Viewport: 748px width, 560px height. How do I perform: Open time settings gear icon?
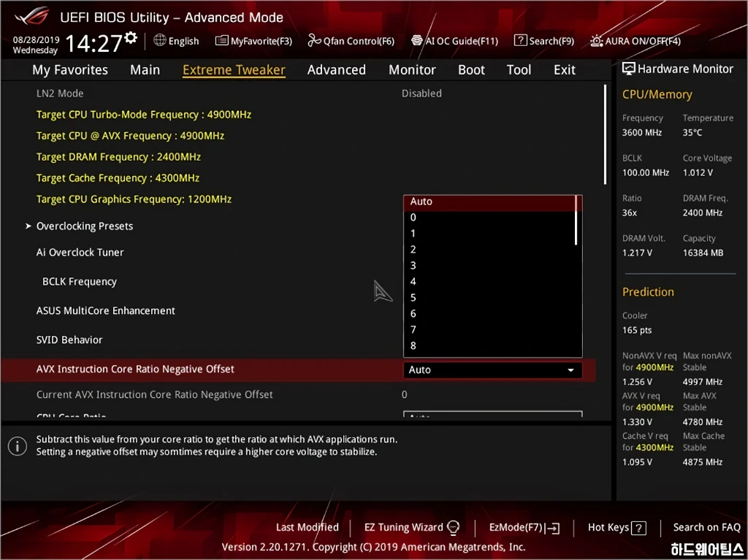tap(131, 38)
